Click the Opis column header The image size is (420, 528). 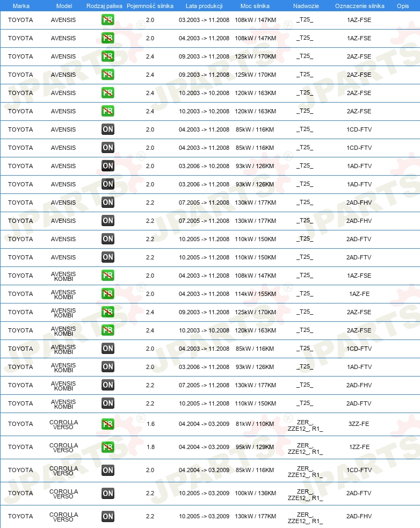tap(403, 6)
